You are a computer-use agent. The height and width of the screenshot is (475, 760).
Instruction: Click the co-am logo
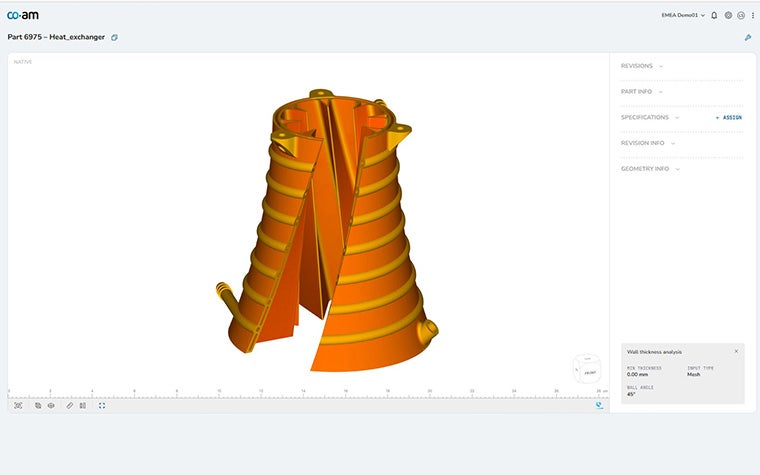click(x=23, y=15)
